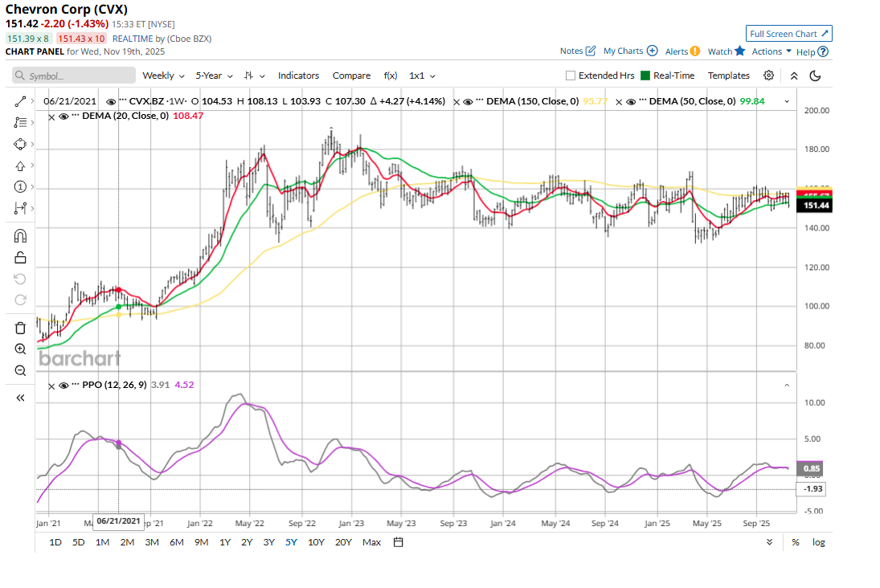This screenshot has height=588, width=880.
Task: Select the trend line drawing tool
Action: [x=20, y=102]
